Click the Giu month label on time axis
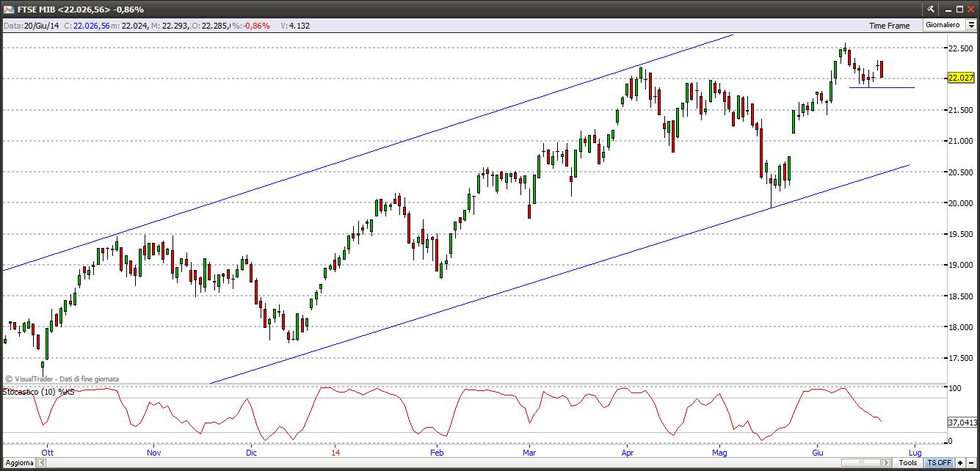Viewport: 980px width, 471px height. pyautogui.click(x=818, y=453)
